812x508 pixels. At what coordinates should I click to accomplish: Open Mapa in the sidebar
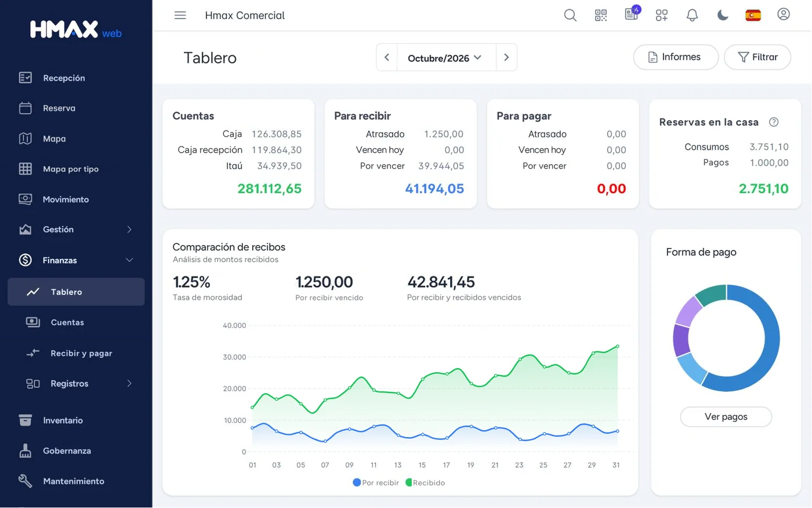[76, 139]
